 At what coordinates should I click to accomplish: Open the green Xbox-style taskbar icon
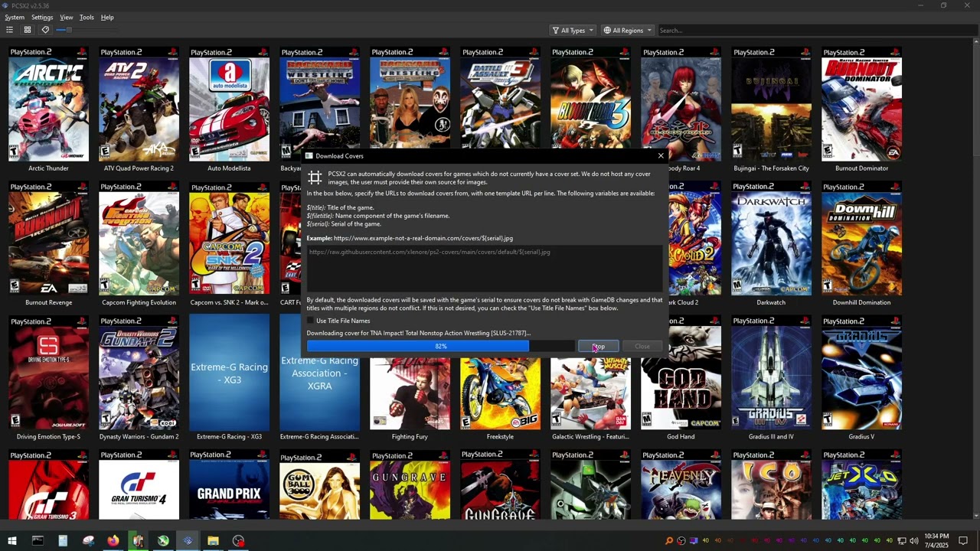tap(163, 541)
